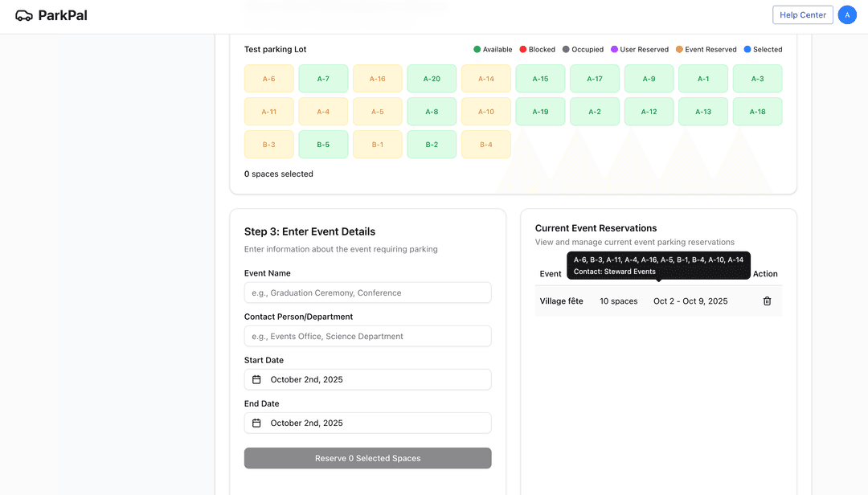This screenshot has width=868, height=495.
Task: Click the ParkPal car logo
Action: 23,14
